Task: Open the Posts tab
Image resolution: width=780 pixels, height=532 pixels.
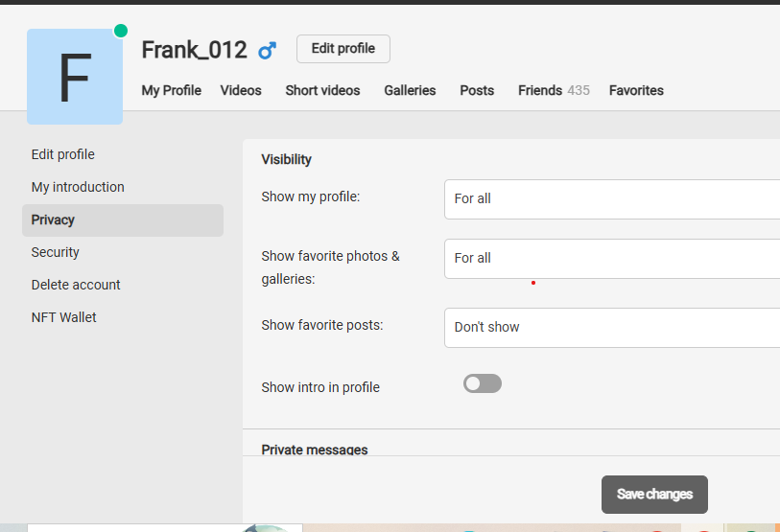Action: click(477, 90)
